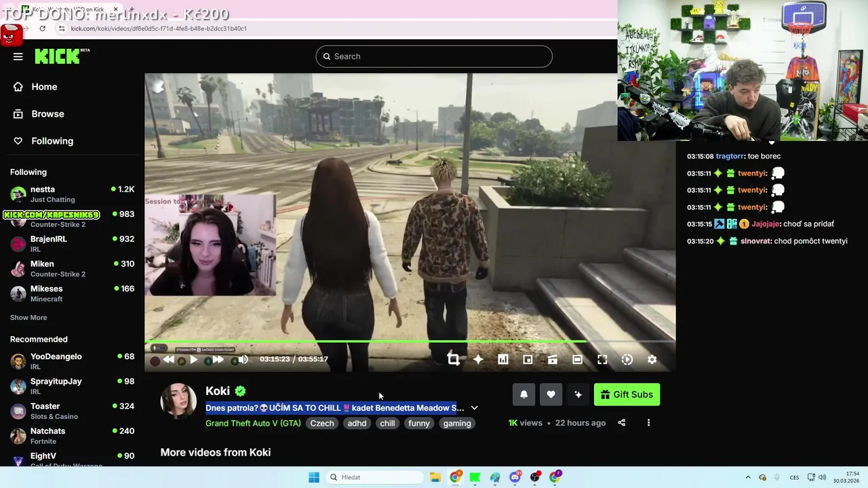Click the crop clip icon
The height and width of the screenshot is (488, 868).
click(x=453, y=360)
